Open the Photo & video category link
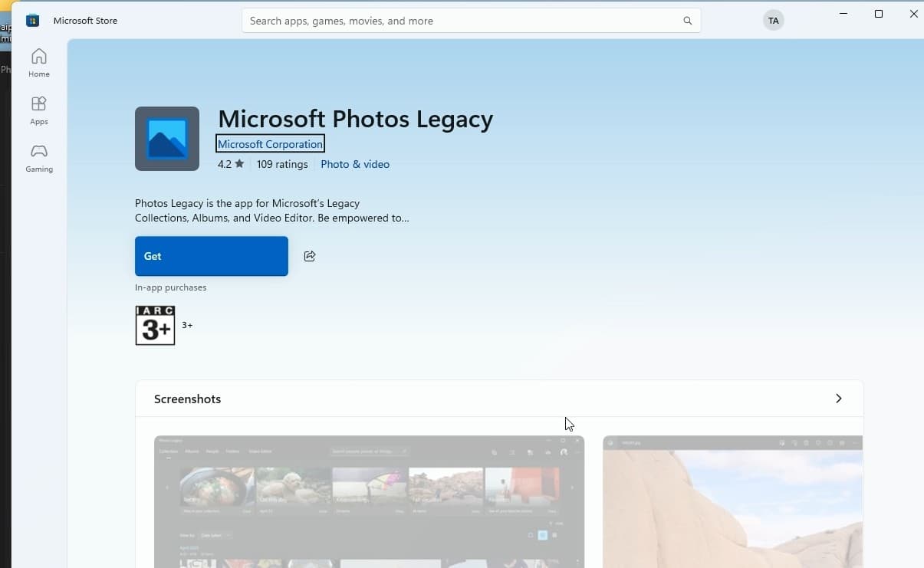This screenshot has width=924, height=568. [355, 164]
